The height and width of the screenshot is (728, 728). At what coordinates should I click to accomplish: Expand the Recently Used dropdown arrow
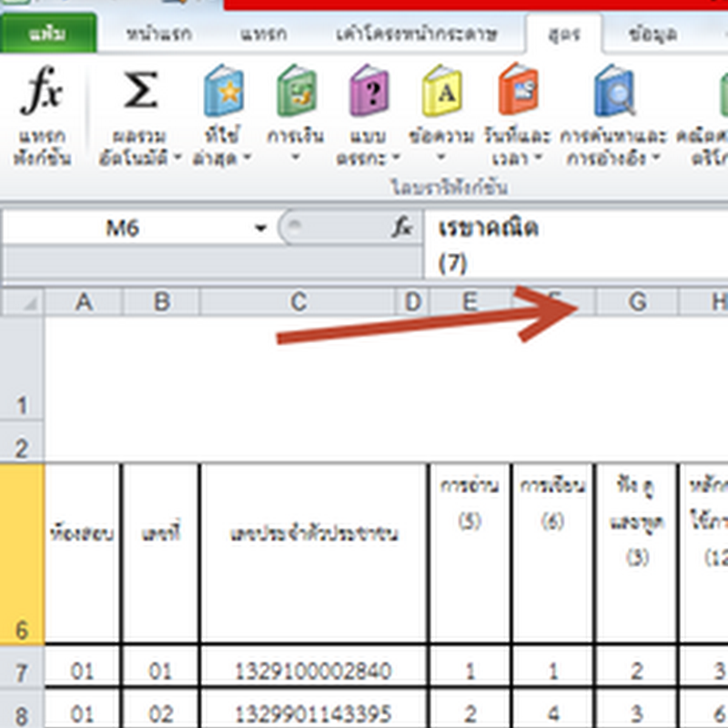247,158
